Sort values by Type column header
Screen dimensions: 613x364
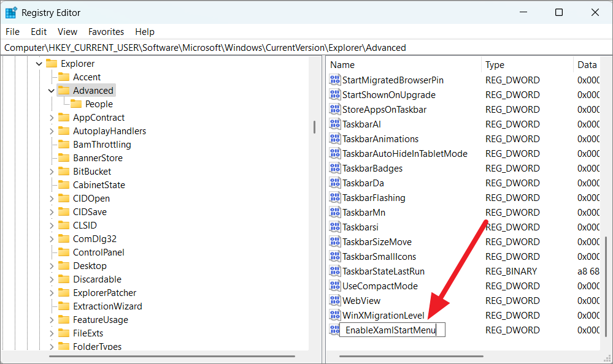tap(527, 65)
